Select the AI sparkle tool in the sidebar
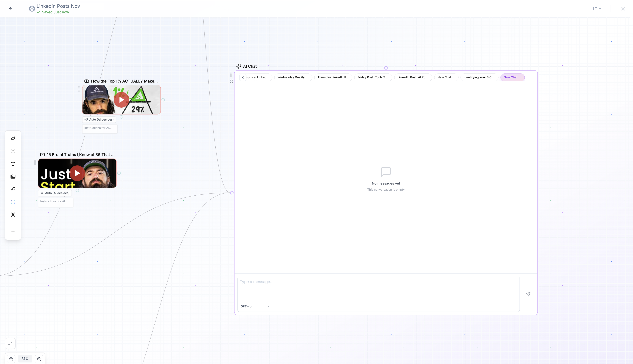 [x=13, y=138]
